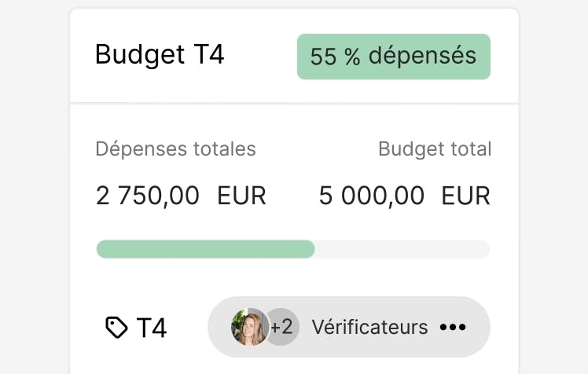Show the +2 additional reviewers badge
This screenshot has height=374, width=588.
point(281,327)
